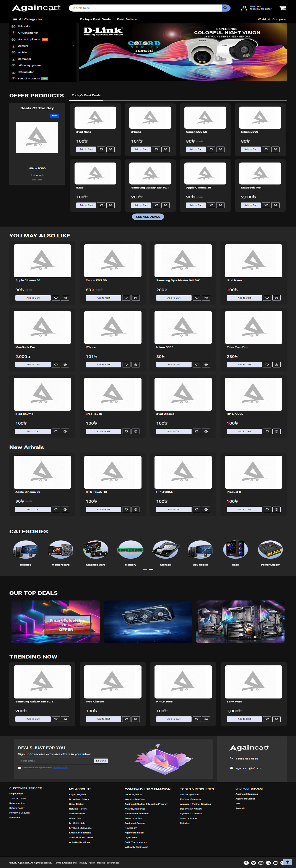
Task: Add iPod Nano to wishlist in Today's Best Deals
Action: (101, 149)
